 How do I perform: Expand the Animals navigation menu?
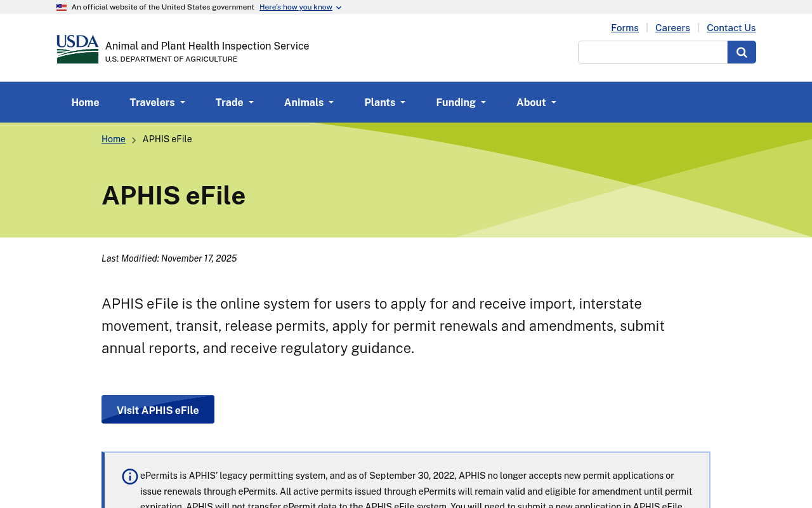click(309, 102)
